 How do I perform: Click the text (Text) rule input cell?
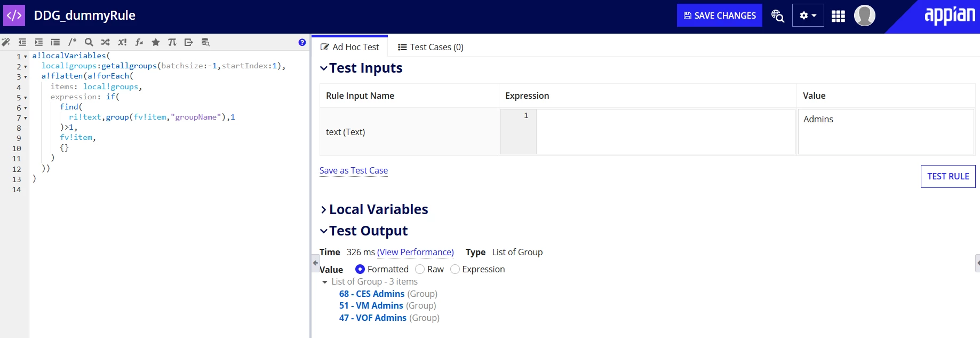coord(409,132)
